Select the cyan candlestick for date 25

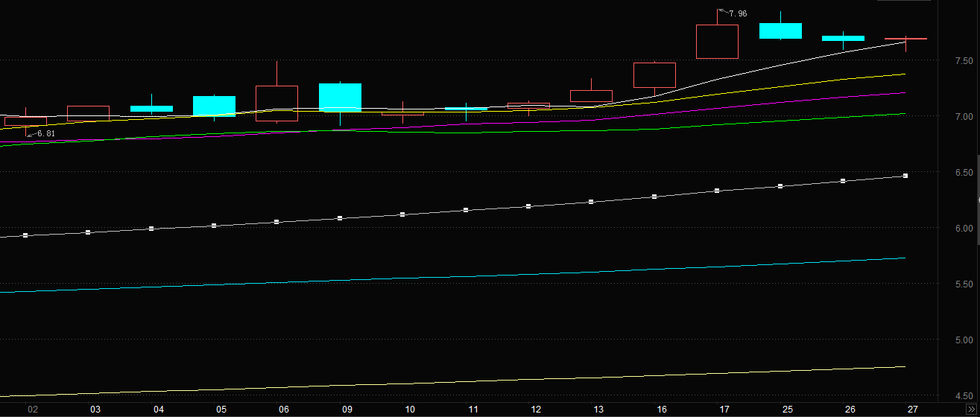tap(780, 31)
